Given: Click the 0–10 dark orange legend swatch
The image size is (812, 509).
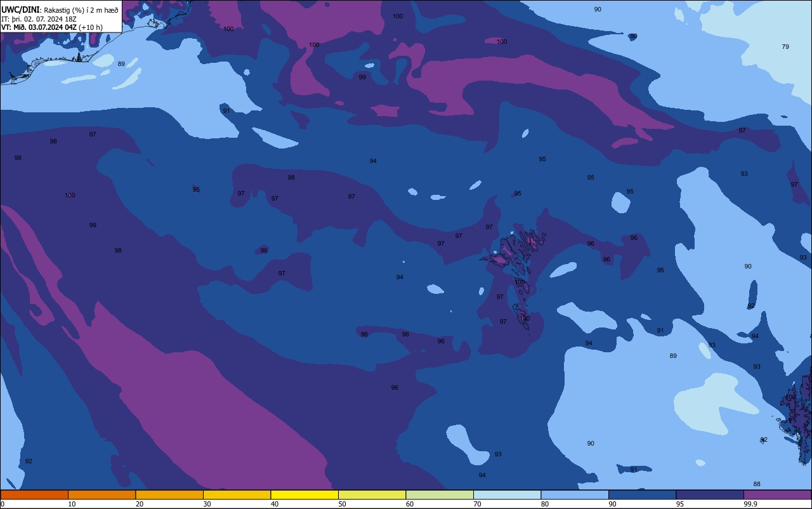Looking at the screenshot, I should pos(34,494).
